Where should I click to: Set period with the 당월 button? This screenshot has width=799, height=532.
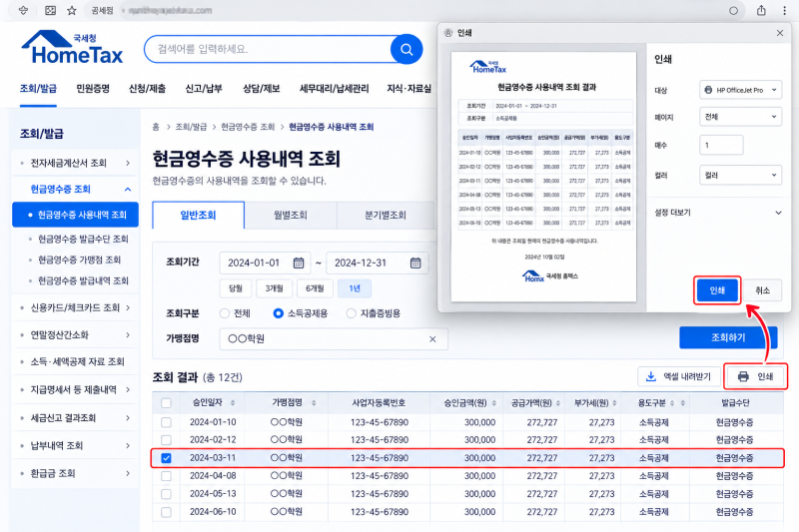[x=236, y=288]
